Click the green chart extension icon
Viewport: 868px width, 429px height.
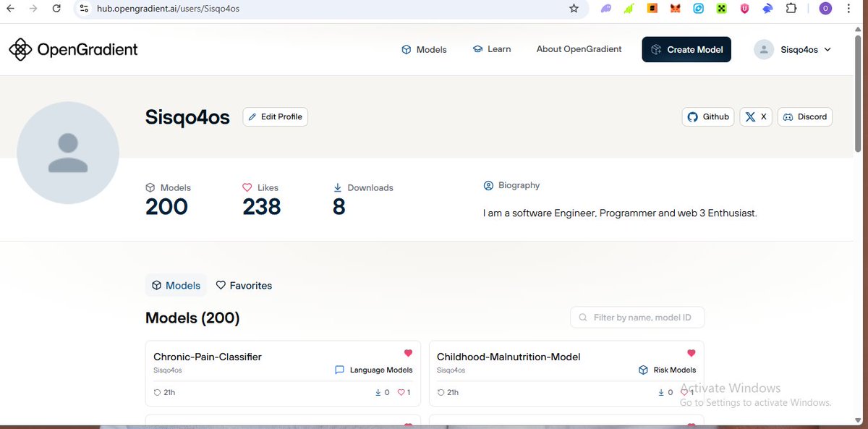pyautogui.click(x=629, y=9)
